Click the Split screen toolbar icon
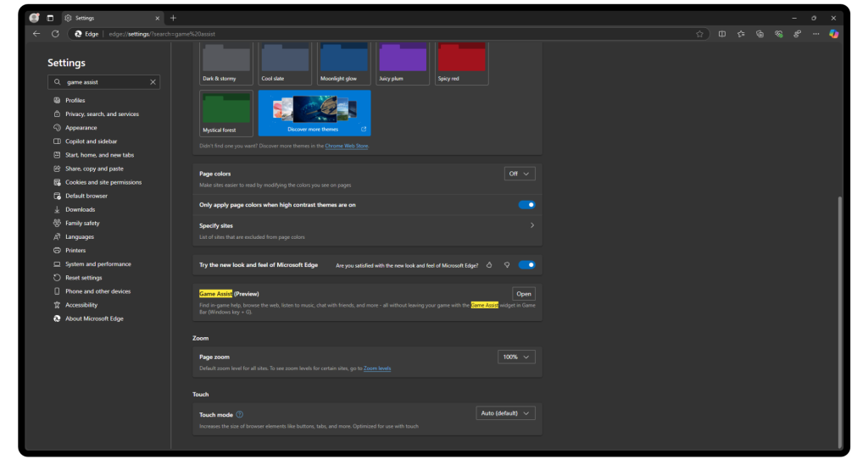Image resolution: width=868 pixels, height=465 pixels. coord(722,34)
